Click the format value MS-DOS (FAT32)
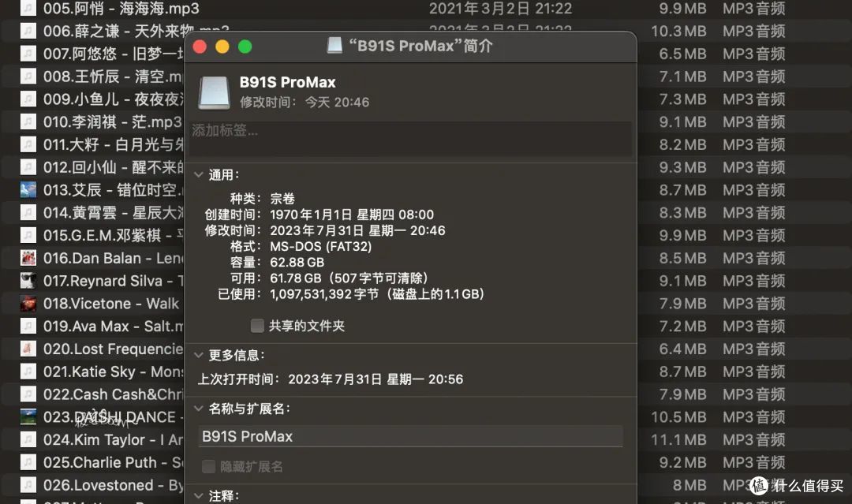 coord(320,247)
